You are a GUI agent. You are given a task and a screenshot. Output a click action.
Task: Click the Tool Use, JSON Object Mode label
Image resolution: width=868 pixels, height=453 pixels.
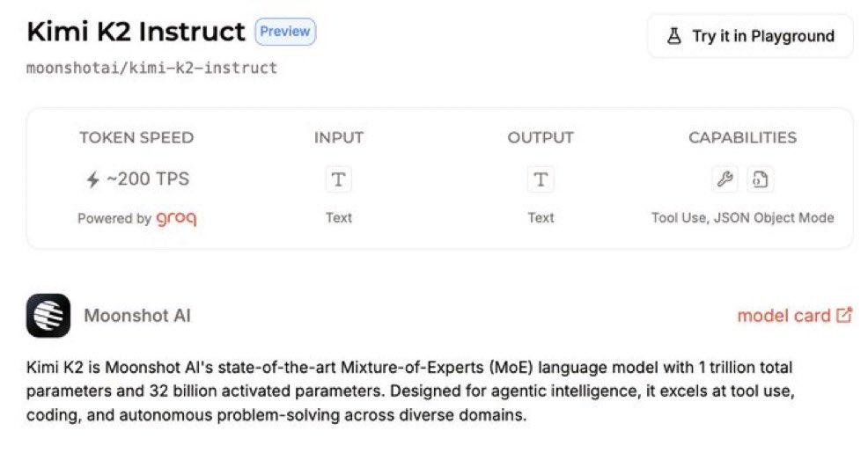(x=742, y=217)
